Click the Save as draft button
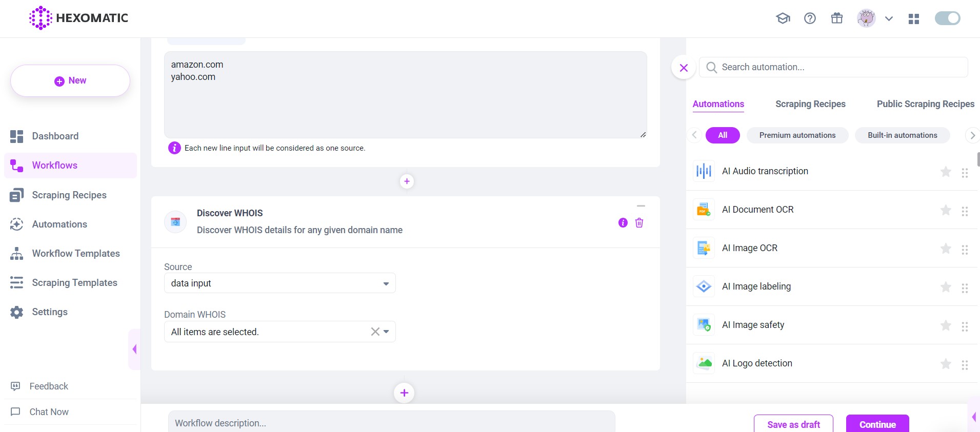This screenshot has width=980, height=432. (793, 424)
